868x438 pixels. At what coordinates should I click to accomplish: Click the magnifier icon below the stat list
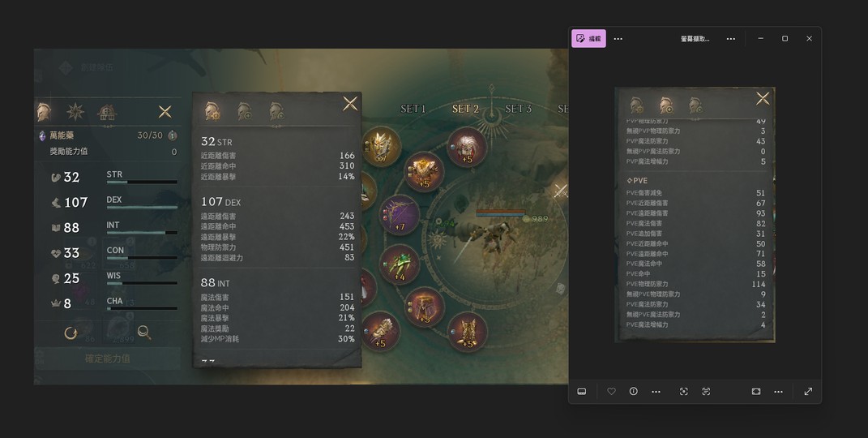point(144,333)
